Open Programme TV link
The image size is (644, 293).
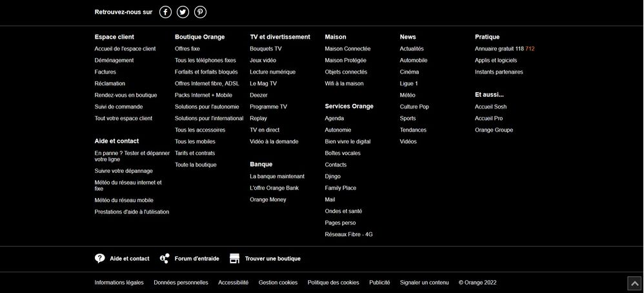coord(268,106)
